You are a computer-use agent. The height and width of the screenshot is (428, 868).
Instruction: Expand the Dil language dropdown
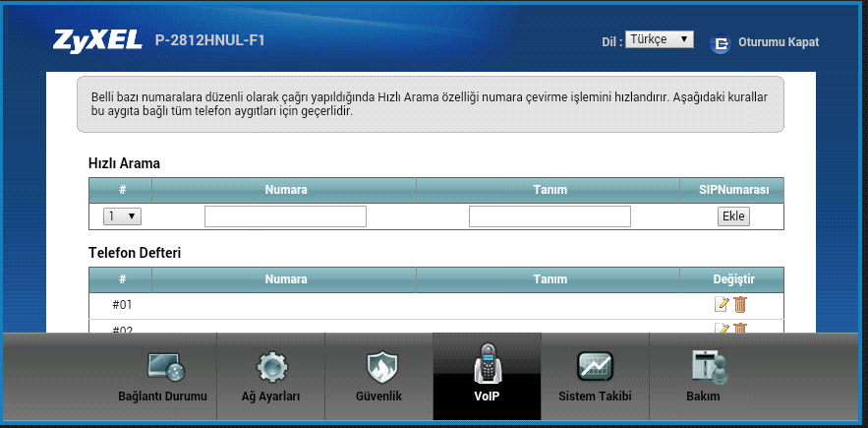click(660, 39)
